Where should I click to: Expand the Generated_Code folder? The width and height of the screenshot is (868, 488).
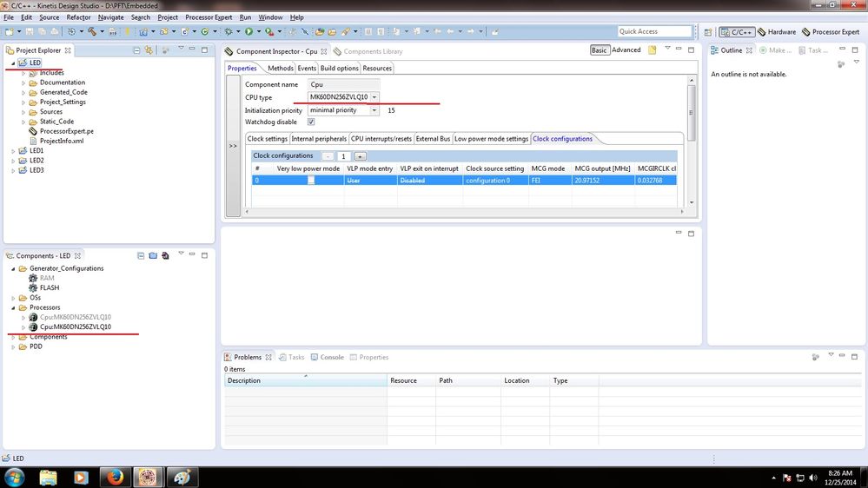click(23, 92)
